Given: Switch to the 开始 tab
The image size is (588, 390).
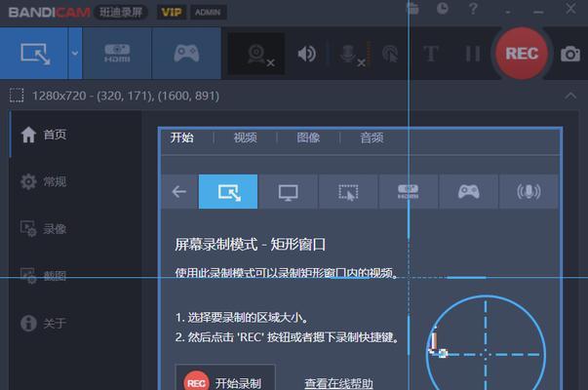Looking at the screenshot, I should 182,137.
